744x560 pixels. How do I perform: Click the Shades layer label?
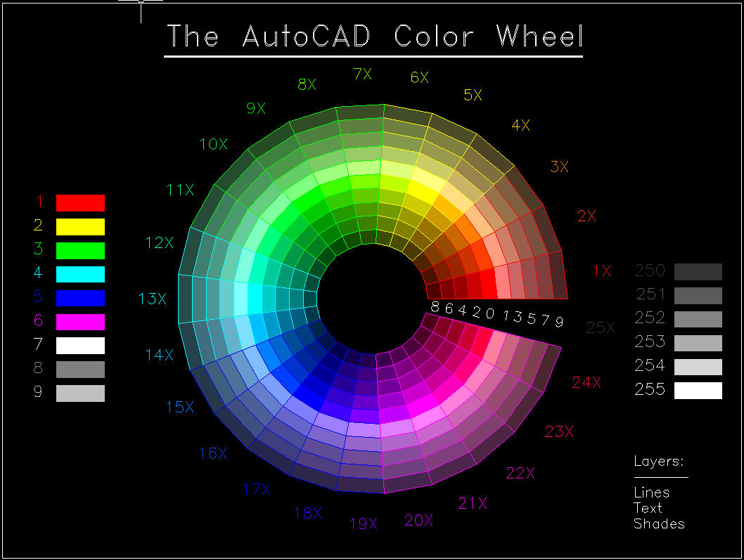point(659,523)
